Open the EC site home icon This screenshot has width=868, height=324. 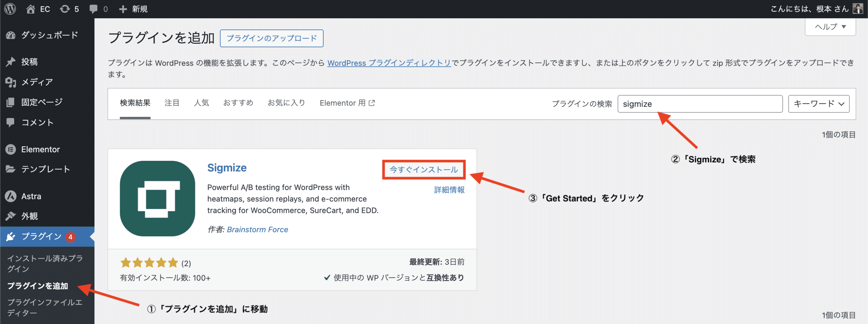pyautogui.click(x=31, y=9)
